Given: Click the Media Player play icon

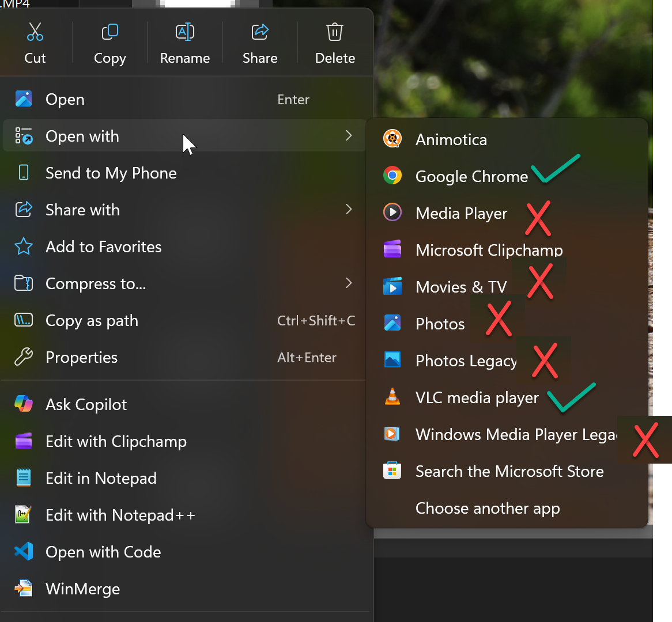Looking at the screenshot, I should coord(392,213).
